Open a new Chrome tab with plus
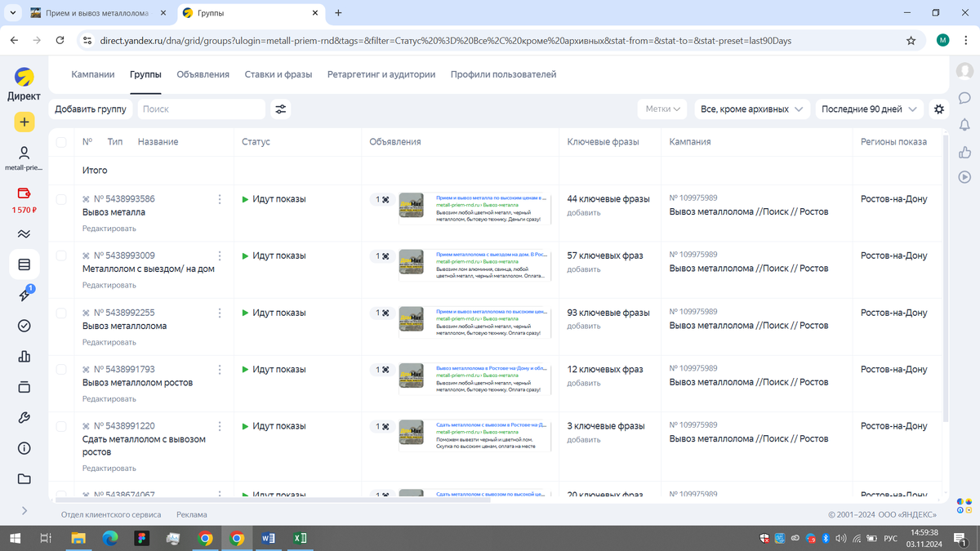Image resolution: width=980 pixels, height=551 pixels. pyautogui.click(x=338, y=13)
